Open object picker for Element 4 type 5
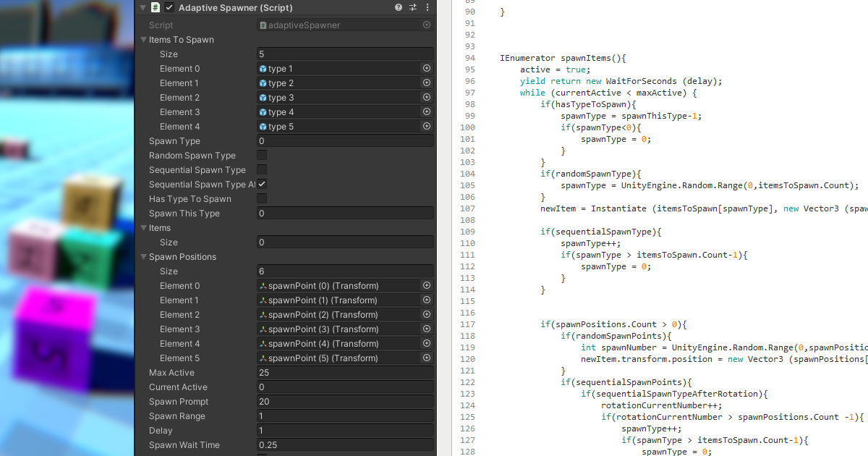The height and width of the screenshot is (456, 868). pyautogui.click(x=427, y=126)
